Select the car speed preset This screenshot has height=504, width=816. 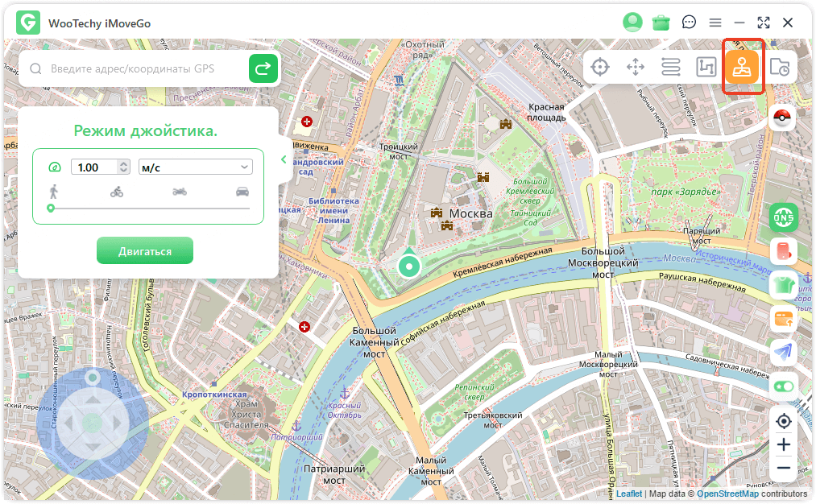coord(242,192)
